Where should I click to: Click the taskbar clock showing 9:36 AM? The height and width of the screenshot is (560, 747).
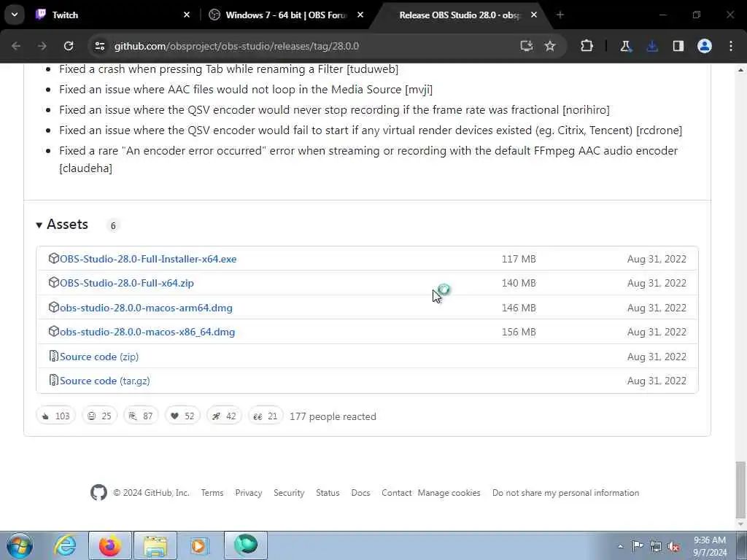(x=710, y=545)
